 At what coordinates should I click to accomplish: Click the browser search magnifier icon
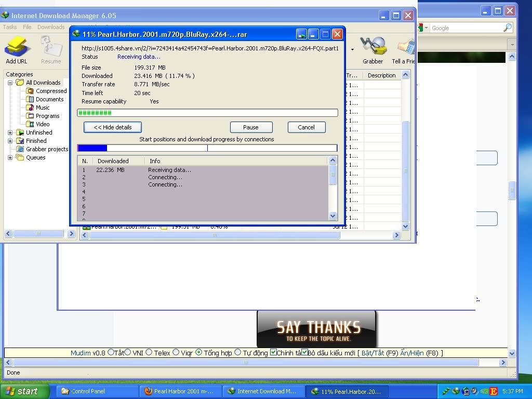pos(508,28)
